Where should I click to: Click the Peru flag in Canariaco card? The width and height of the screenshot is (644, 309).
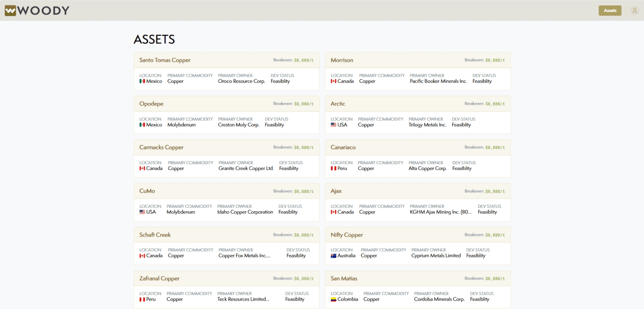[333, 169]
